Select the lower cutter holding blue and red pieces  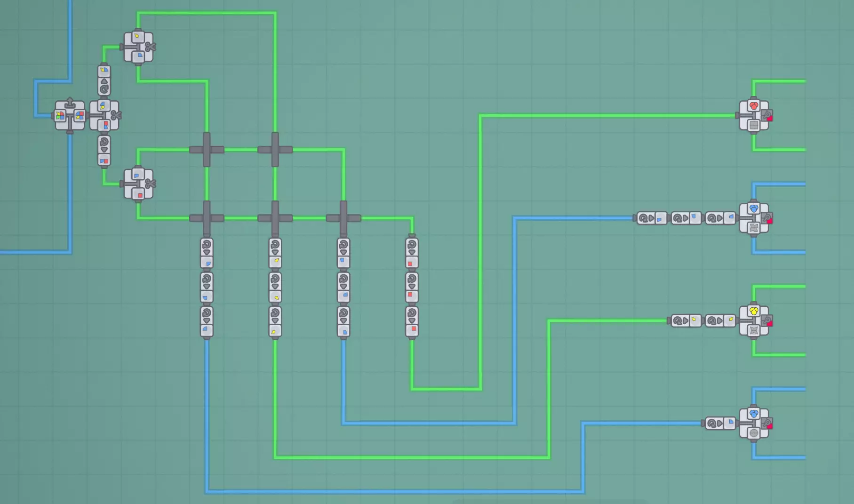click(x=139, y=184)
